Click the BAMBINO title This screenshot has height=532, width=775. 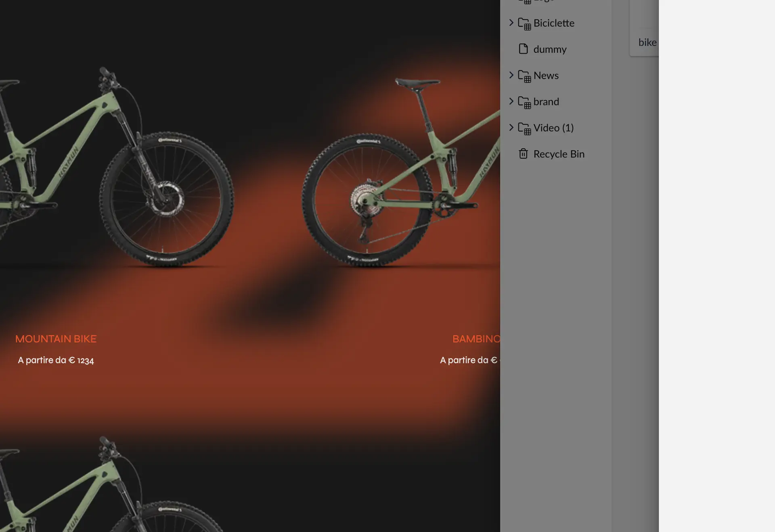coord(476,339)
